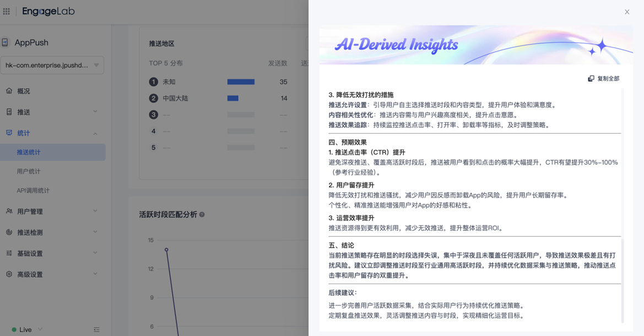Expand the 推送 menu chevron
Screen dimensions: 644x336
pyautogui.click(x=95, y=112)
